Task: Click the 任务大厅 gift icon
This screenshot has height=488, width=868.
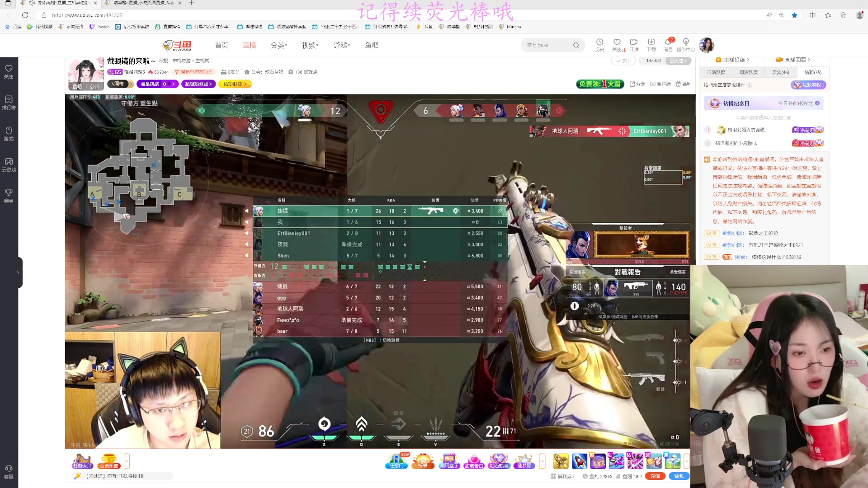Action: pos(82,461)
